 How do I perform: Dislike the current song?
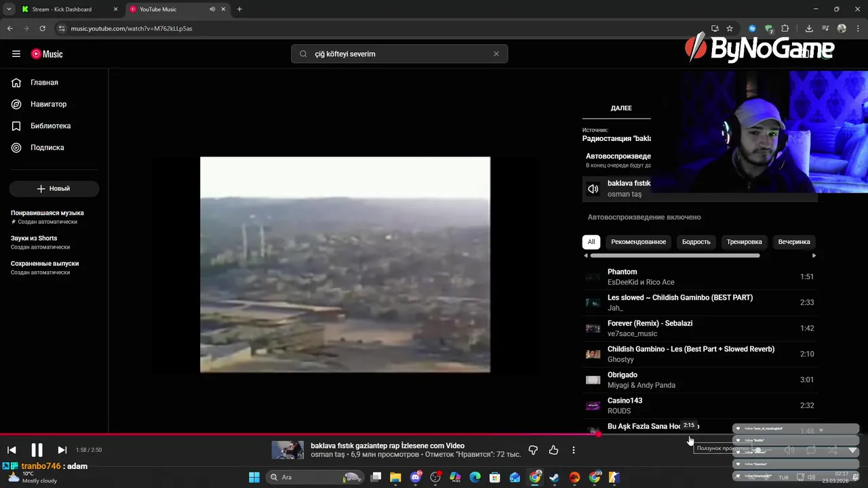pyautogui.click(x=533, y=450)
